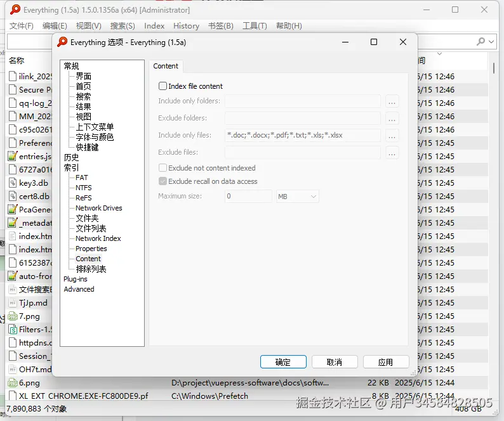Select 快捷键 in the options tree
Viewport: 504px width, 421px height.
88,147
